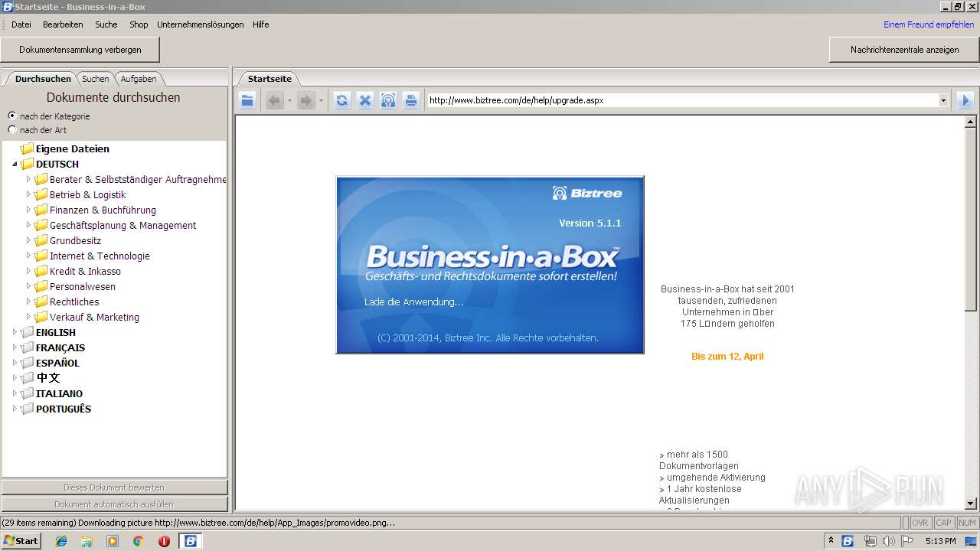Expand the ESPAÑOL tree node
The image size is (980, 551).
click(15, 363)
